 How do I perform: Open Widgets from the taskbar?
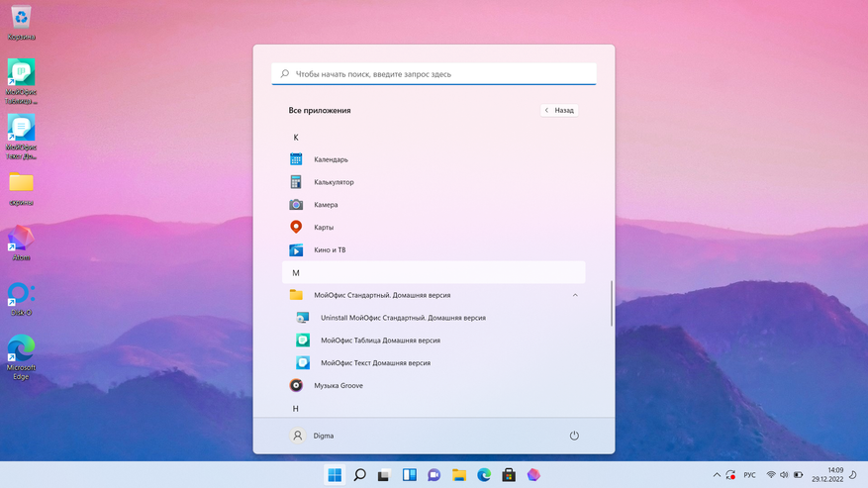[x=410, y=475]
